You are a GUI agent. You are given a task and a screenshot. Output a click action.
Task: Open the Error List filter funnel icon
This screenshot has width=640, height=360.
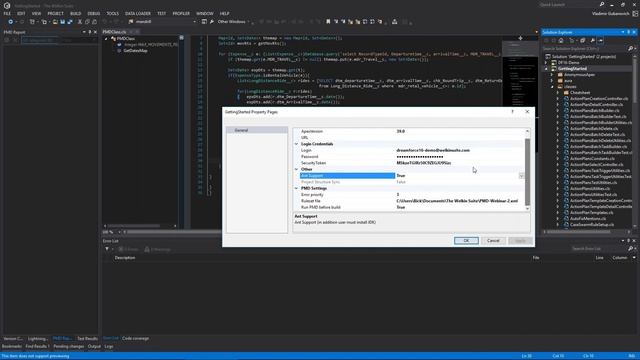(107, 249)
